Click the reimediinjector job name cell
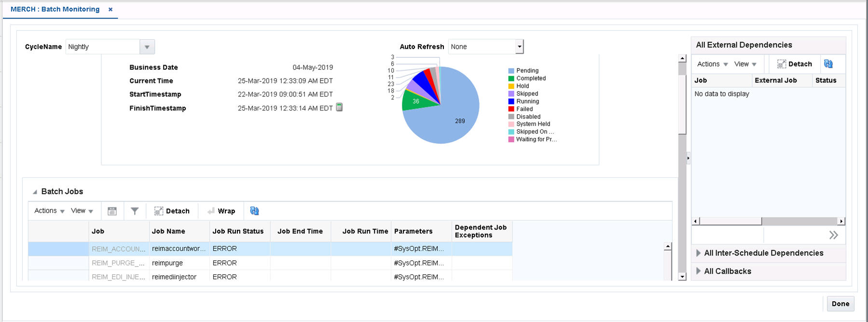868x322 pixels. (x=179, y=277)
